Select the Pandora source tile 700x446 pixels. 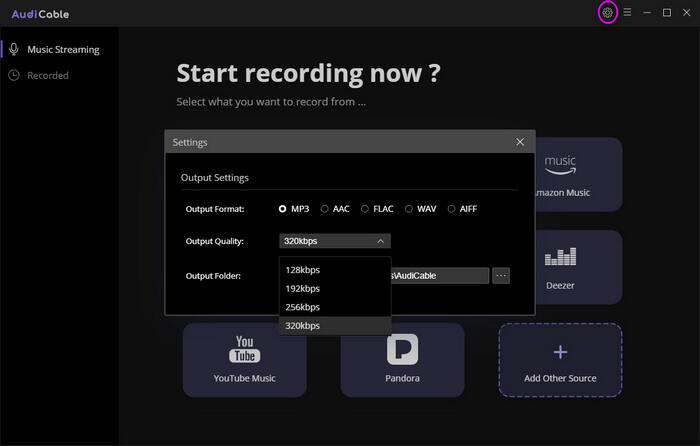(x=402, y=359)
